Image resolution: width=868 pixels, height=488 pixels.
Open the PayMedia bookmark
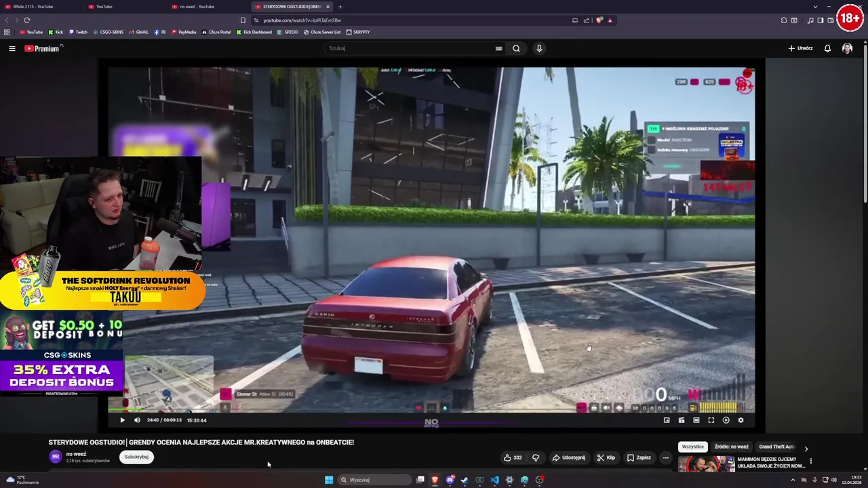coord(184,32)
